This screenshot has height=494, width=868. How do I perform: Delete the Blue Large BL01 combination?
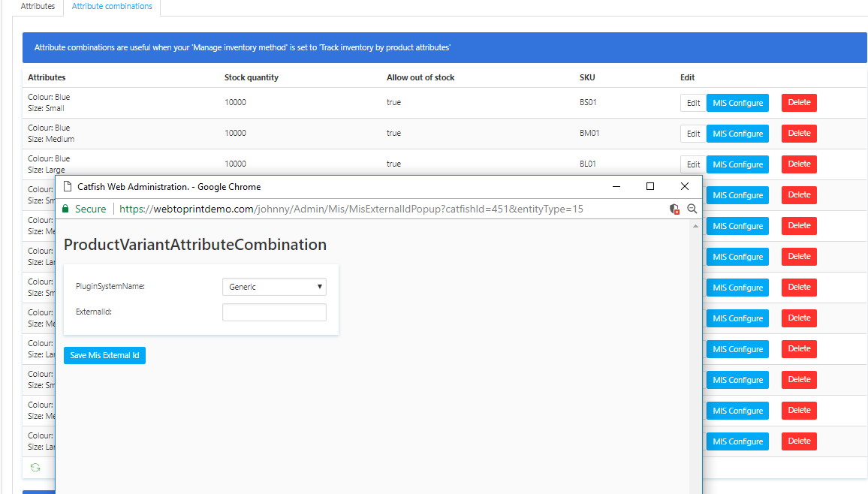pyautogui.click(x=799, y=164)
